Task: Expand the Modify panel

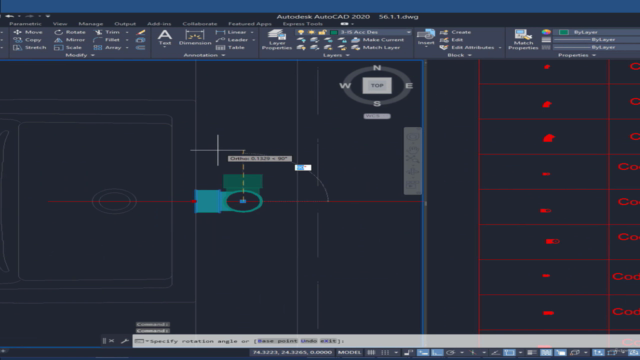Action: [80, 55]
